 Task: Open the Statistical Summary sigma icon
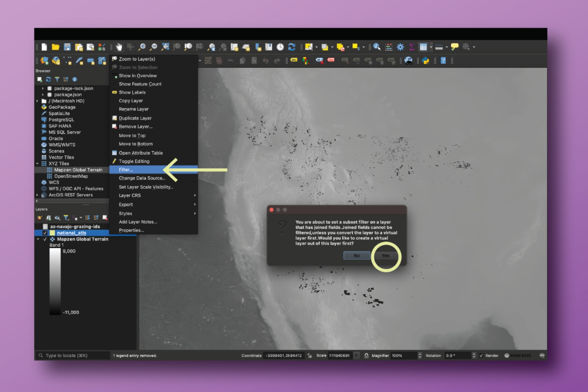click(412, 47)
